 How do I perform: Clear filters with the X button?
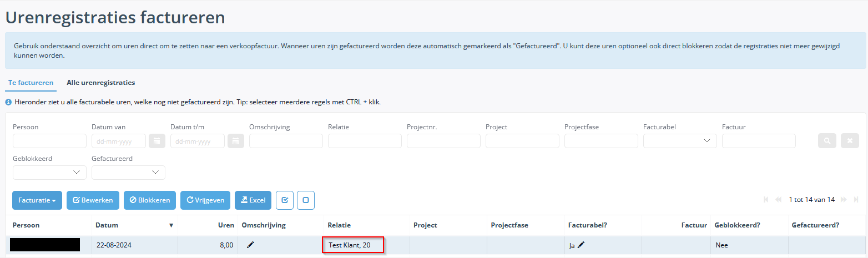tap(850, 141)
